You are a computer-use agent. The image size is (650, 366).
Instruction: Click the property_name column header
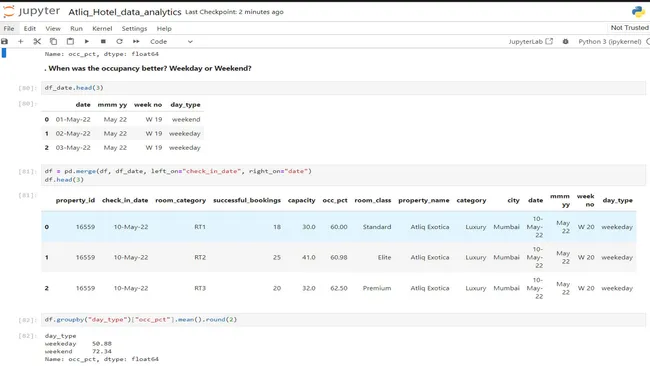click(424, 200)
